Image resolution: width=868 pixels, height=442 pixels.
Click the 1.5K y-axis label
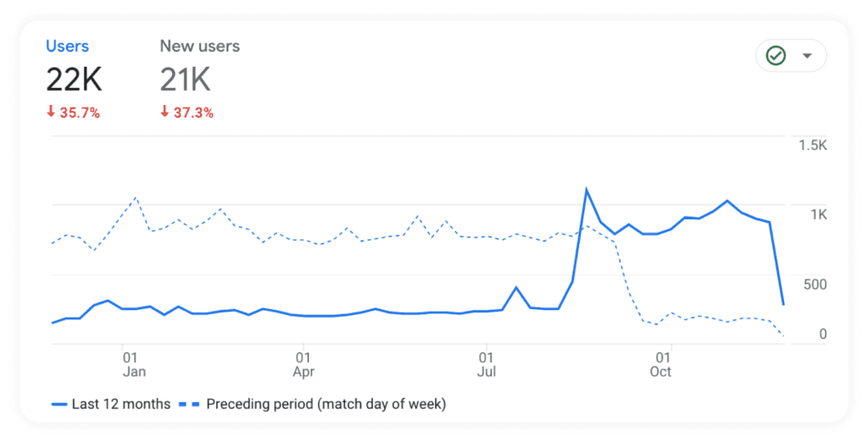tap(812, 146)
